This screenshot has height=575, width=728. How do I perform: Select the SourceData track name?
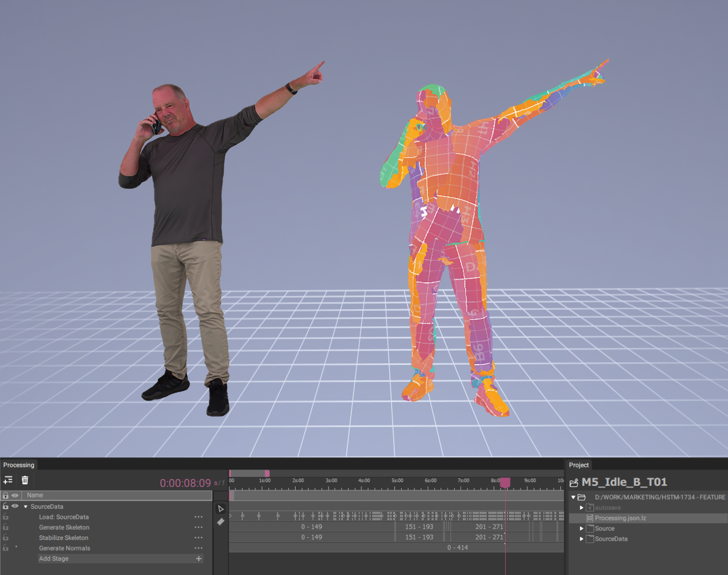[47, 507]
